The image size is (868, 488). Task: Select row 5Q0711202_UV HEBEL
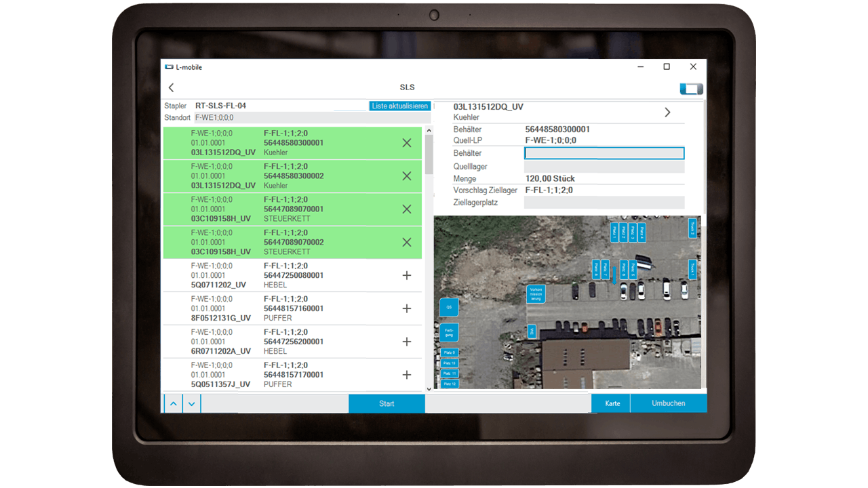click(292, 276)
